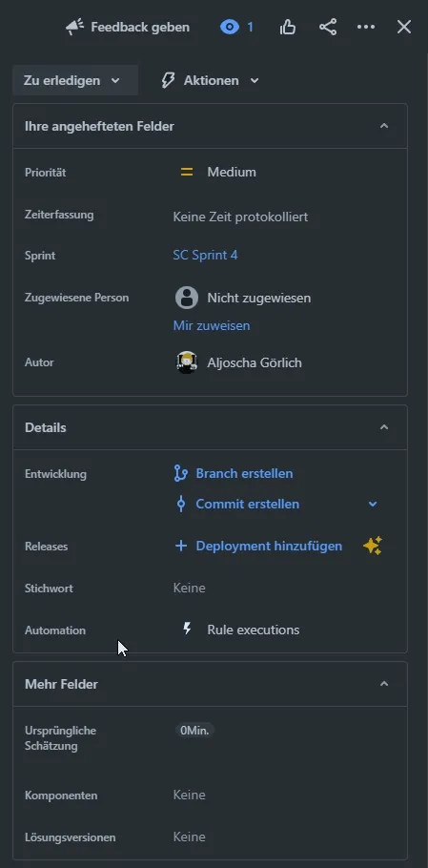Open the share icon
This screenshot has width=428, height=868.
tap(328, 27)
